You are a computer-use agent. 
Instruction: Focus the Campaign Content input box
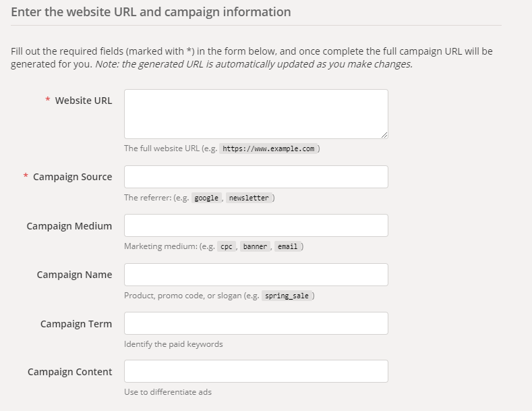pyautogui.click(x=256, y=371)
